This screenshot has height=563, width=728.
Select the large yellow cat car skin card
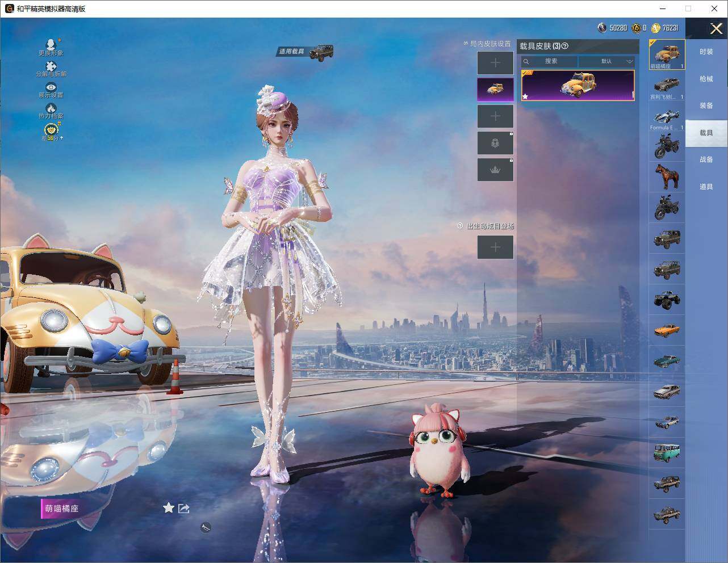point(578,86)
